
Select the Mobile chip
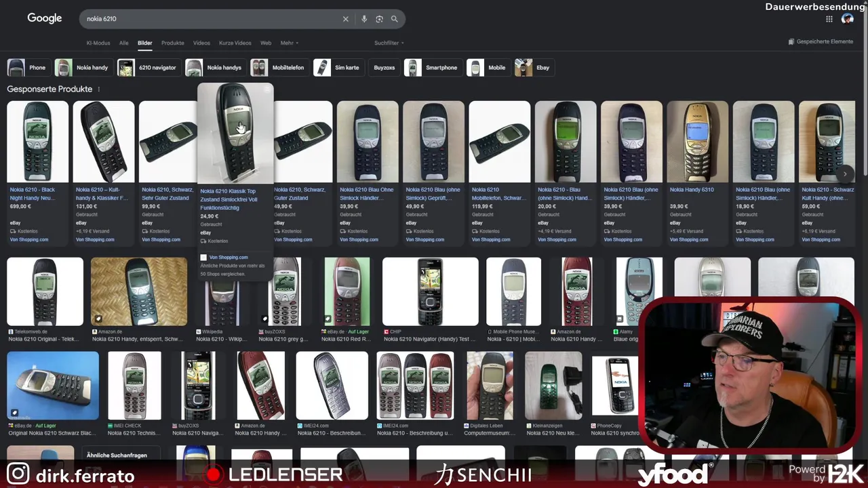click(x=488, y=68)
